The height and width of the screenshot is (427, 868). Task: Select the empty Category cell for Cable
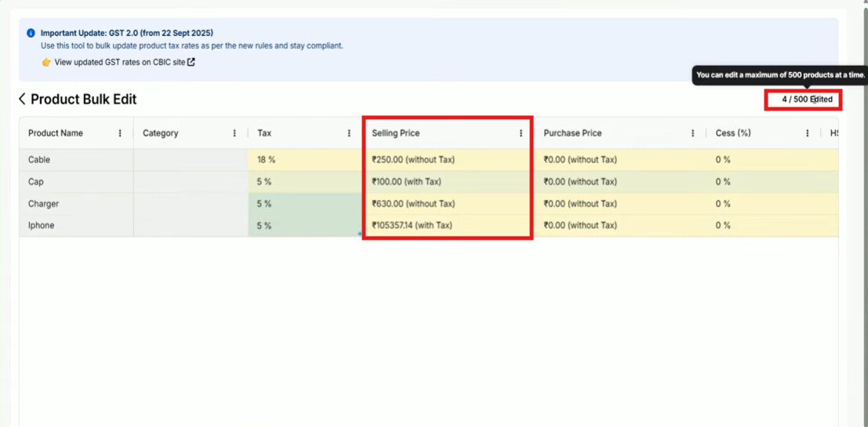191,160
